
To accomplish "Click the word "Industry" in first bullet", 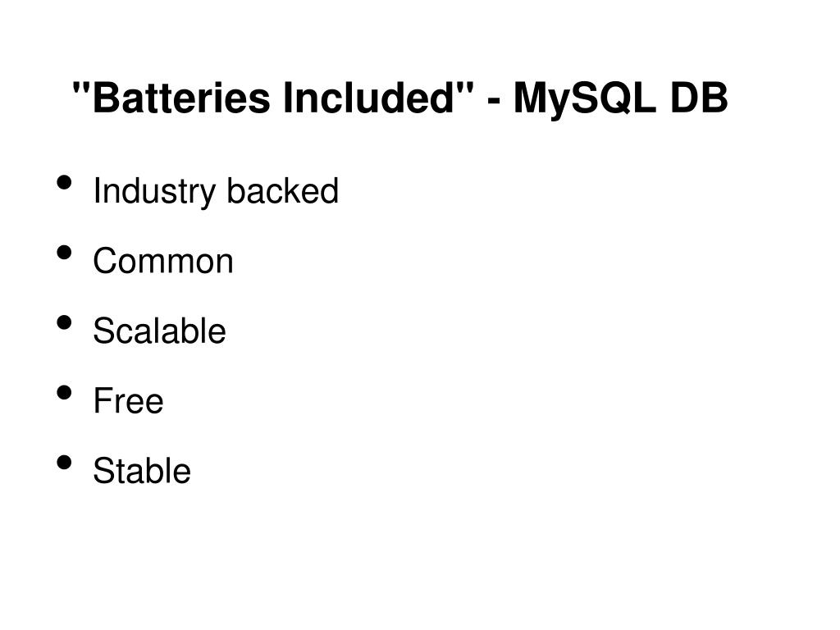I will [154, 192].
